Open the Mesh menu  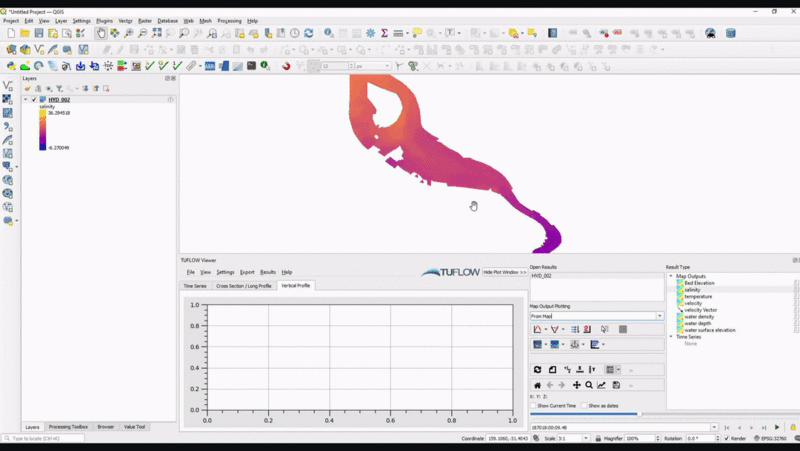point(205,21)
